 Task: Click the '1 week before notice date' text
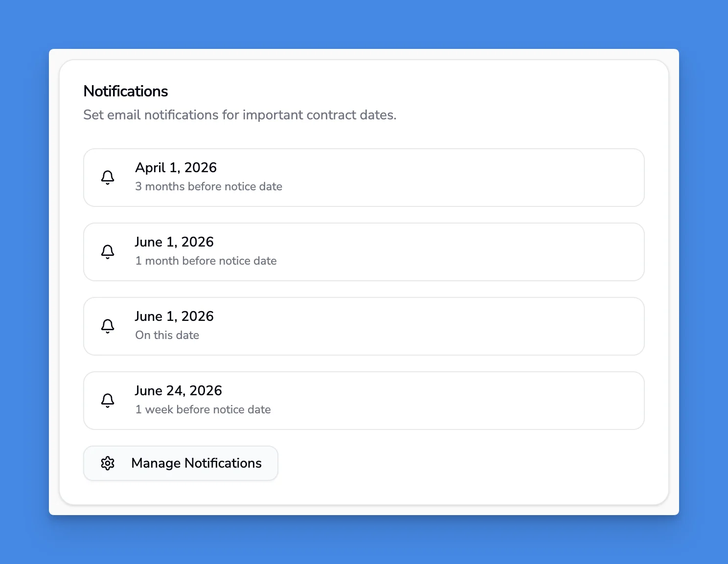coord(203,409)
